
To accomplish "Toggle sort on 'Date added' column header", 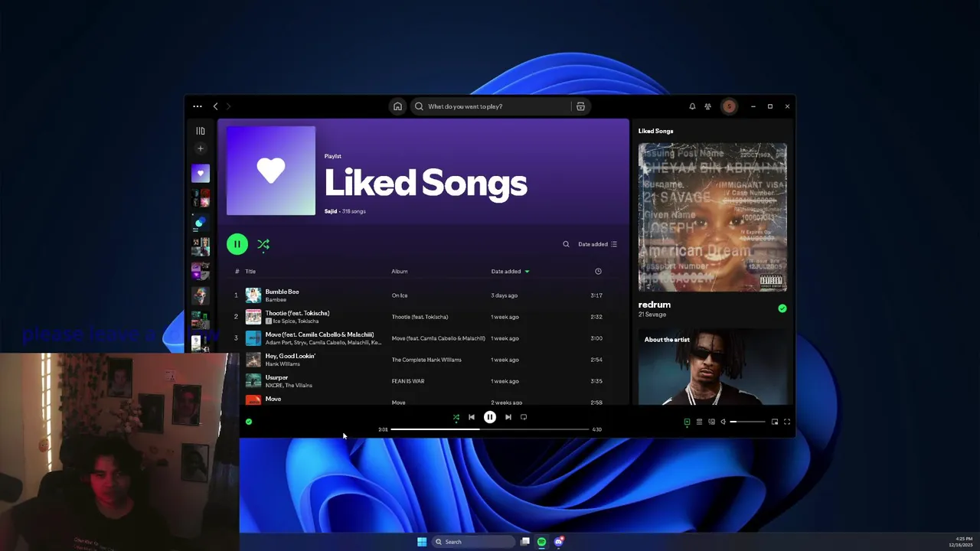I will tap(510, 272).
